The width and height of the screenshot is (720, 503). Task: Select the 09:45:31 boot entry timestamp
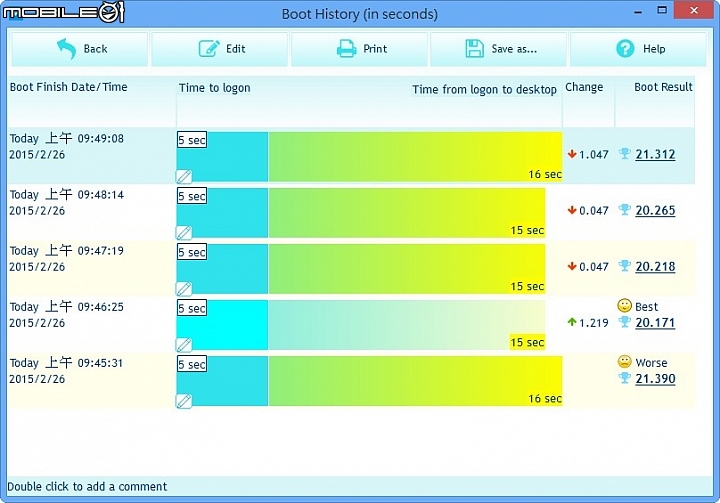click(67, 371)
